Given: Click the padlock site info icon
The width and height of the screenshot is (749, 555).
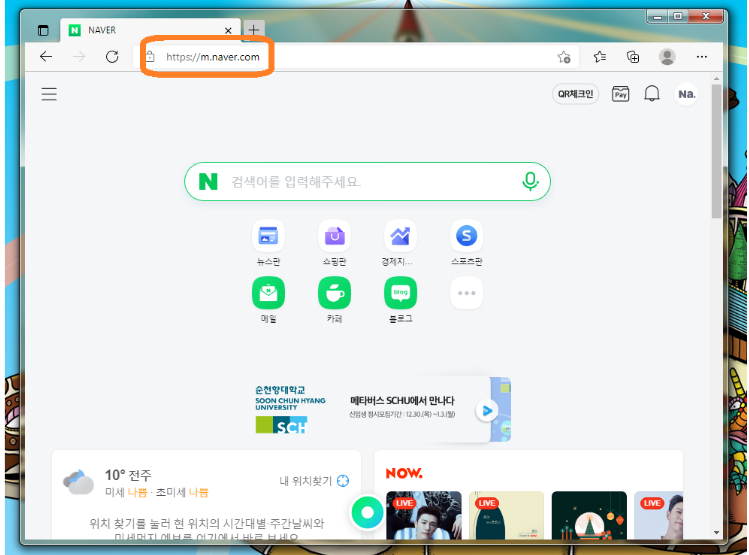Looking at the screenshot, I should (x=150, y=56).
